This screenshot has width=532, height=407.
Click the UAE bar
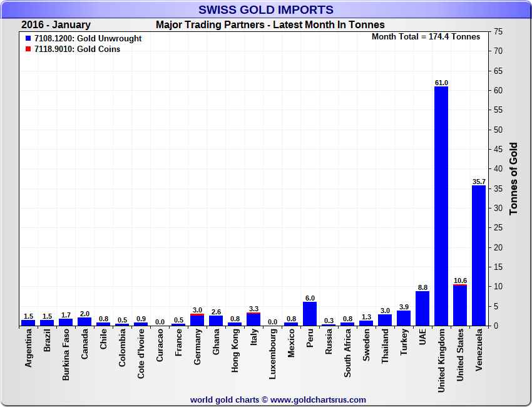click(x=422, y=309)
